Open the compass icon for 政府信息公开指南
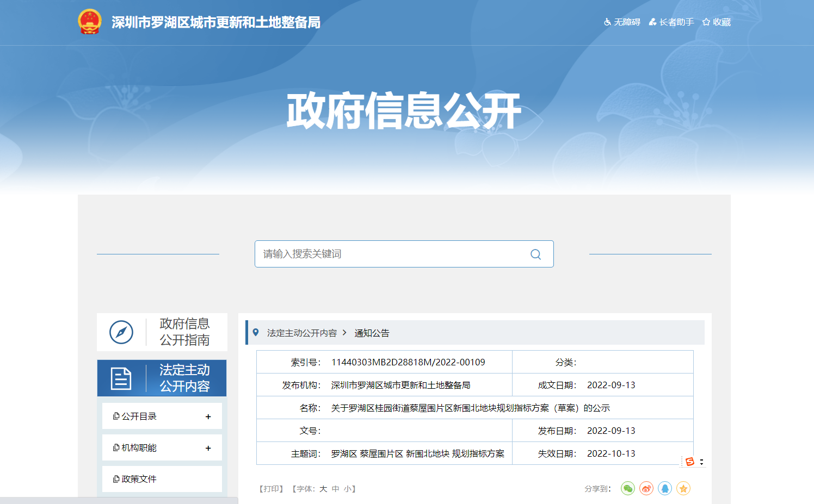The image size is (814, 504). pos(121,332)
